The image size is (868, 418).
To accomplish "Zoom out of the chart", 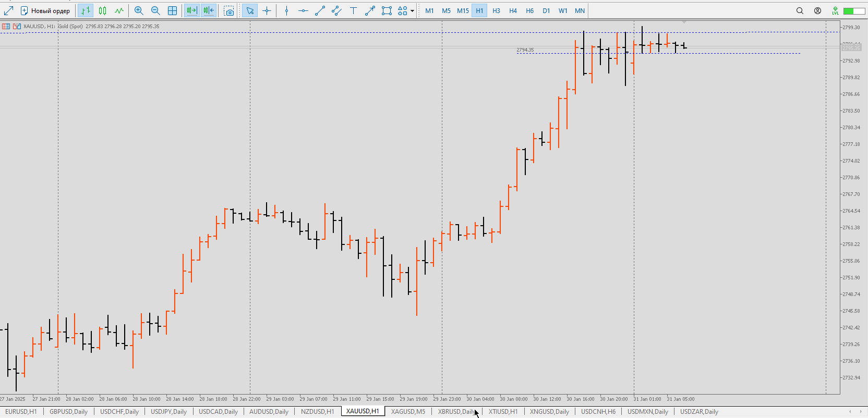I will coord(155,10).
